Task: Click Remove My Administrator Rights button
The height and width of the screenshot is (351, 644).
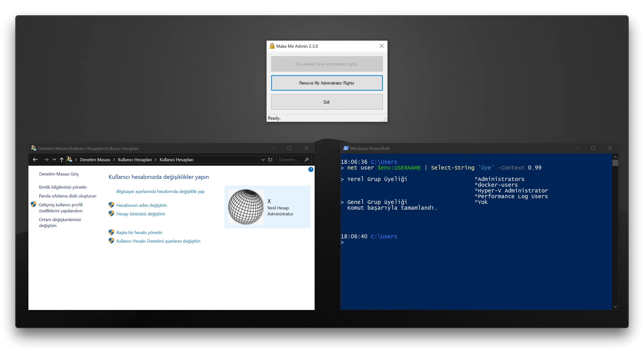Action: coord(327,83)
